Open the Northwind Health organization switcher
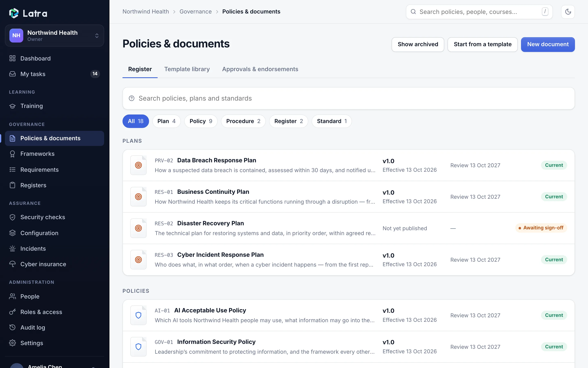The width and height of the screenshot is (588, 368). click(x=55, y=36)
